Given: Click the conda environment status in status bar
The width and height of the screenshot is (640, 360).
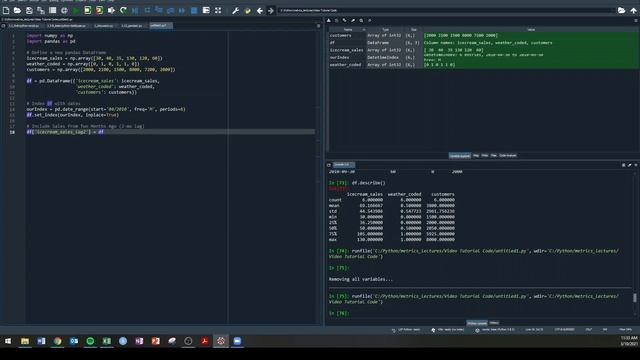Looking at the screenshot, I should tap(495, 330).
